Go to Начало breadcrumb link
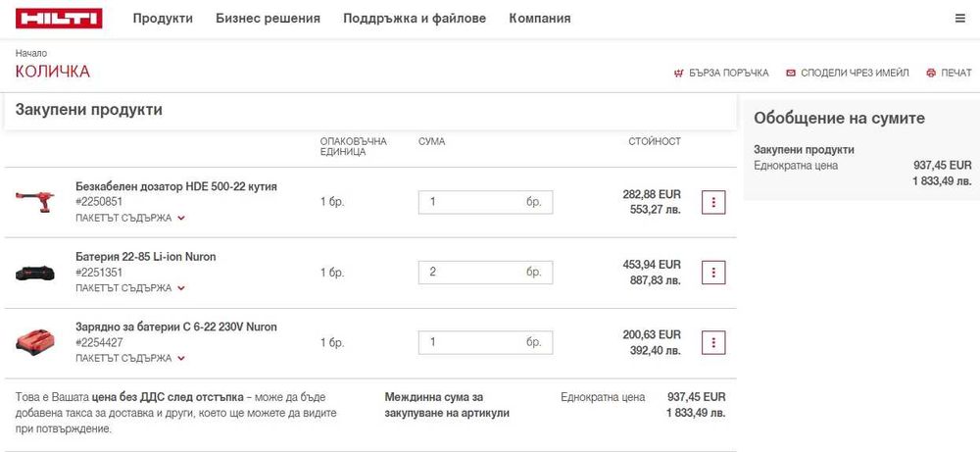The width and height of the screenshot is (980, 452). (x=31, y=54)
